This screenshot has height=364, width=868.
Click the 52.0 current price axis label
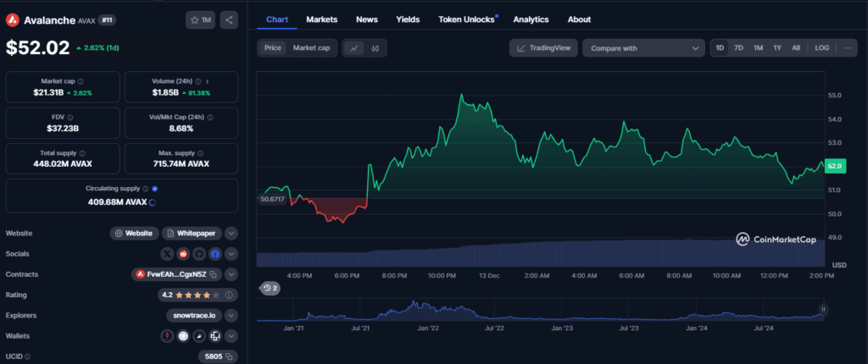pos(835,166)
